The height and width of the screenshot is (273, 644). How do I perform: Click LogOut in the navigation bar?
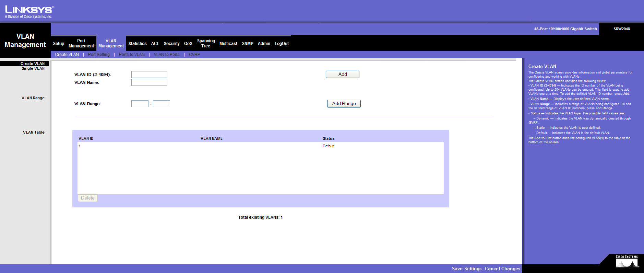click(282, 44)
